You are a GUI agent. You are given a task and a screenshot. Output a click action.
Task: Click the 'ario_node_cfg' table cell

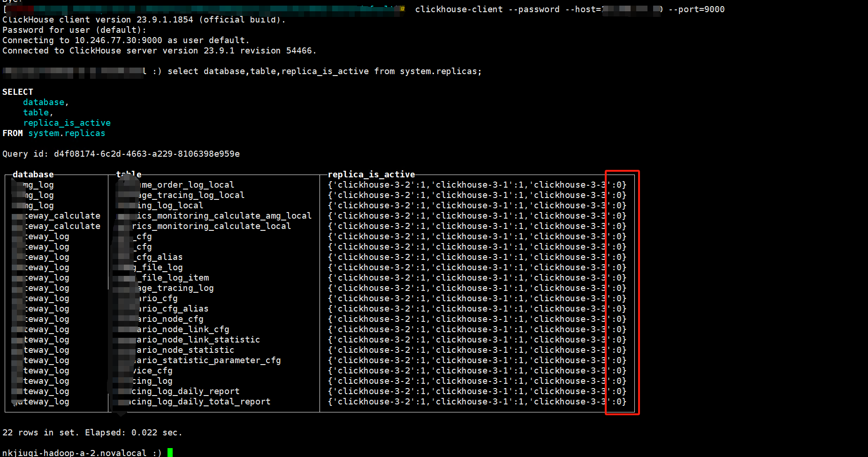170,319
